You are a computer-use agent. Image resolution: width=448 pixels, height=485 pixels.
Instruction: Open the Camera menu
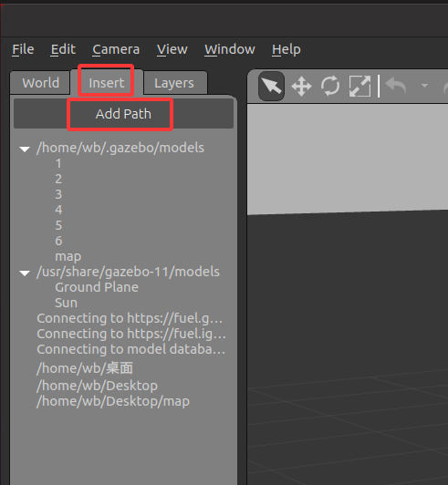point(116,49)
